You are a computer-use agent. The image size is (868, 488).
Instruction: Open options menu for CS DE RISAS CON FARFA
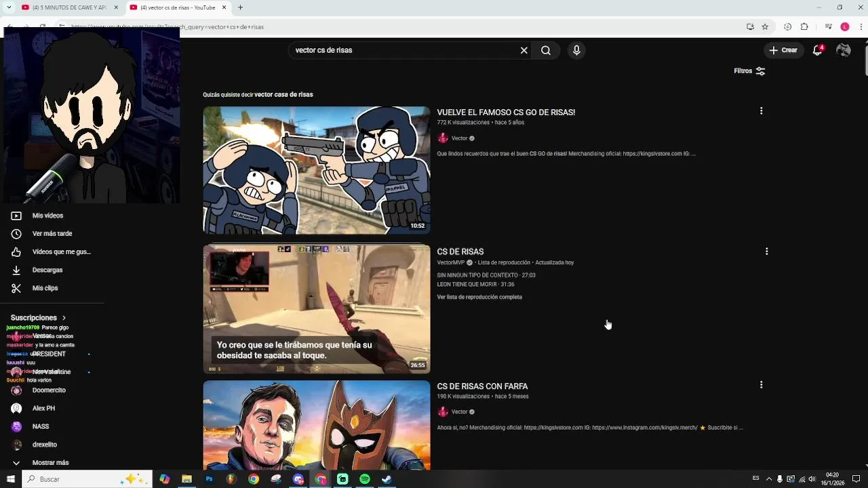761,384
